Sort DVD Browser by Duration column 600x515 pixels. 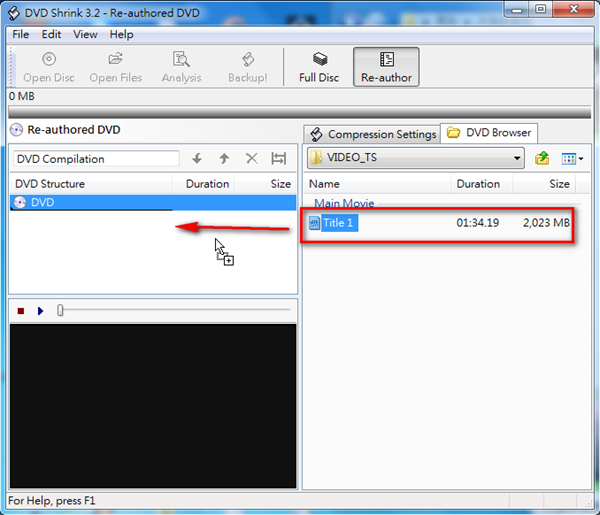click(481, 184)
